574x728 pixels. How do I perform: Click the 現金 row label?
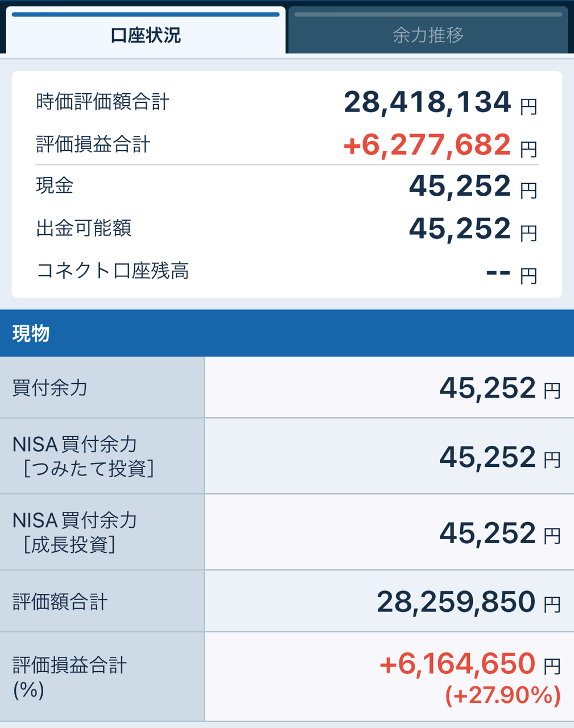55,185
